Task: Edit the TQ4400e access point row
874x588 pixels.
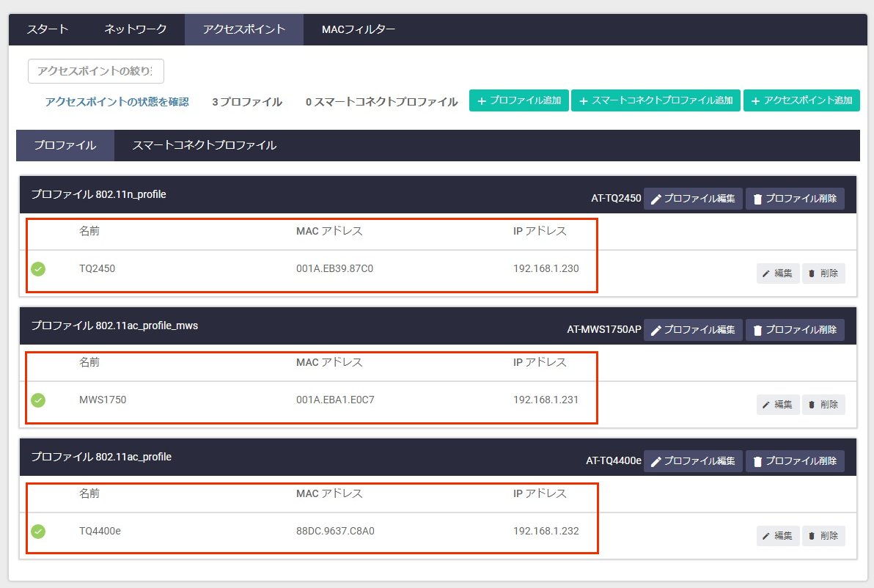Action: point(777,536)
